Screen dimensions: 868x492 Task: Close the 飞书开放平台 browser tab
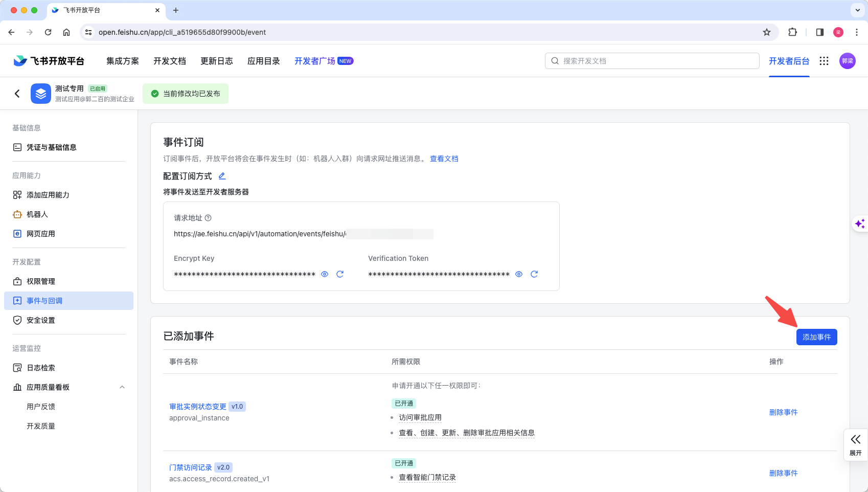coord(157,10)
